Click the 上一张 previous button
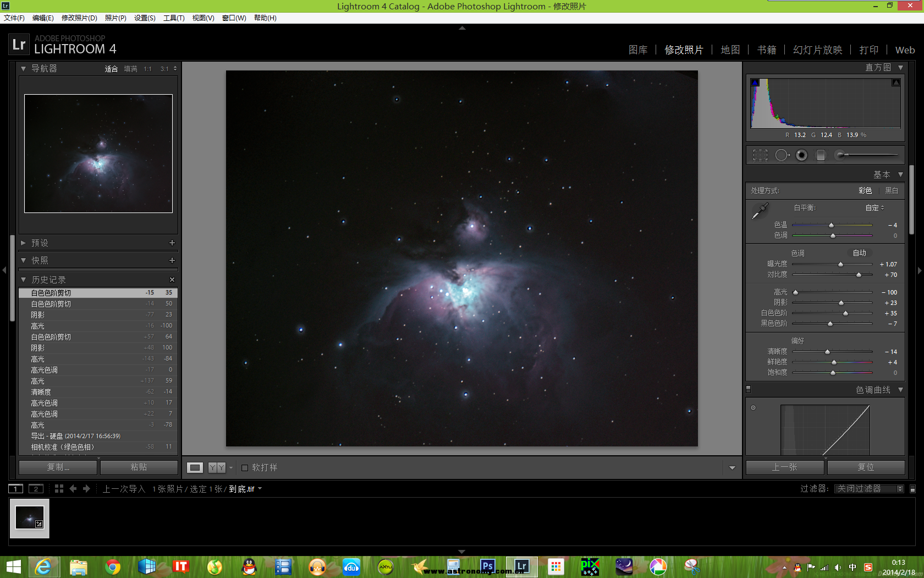924x578 pixels. click(785, 467)
